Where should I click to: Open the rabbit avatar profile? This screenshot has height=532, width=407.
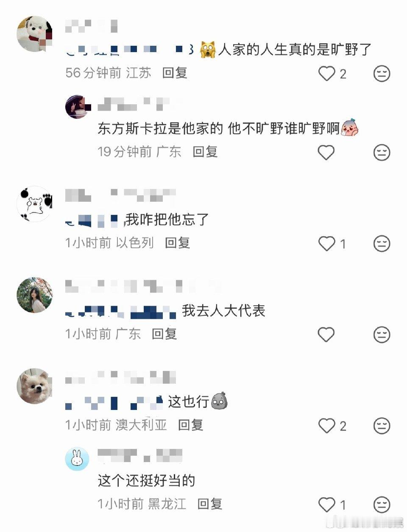coord(77,459)
